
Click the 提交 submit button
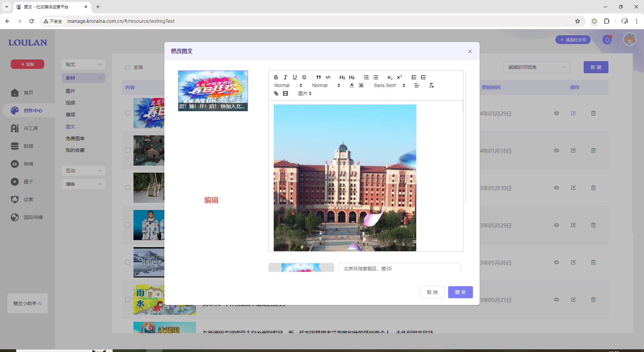(x=460, y=292)
